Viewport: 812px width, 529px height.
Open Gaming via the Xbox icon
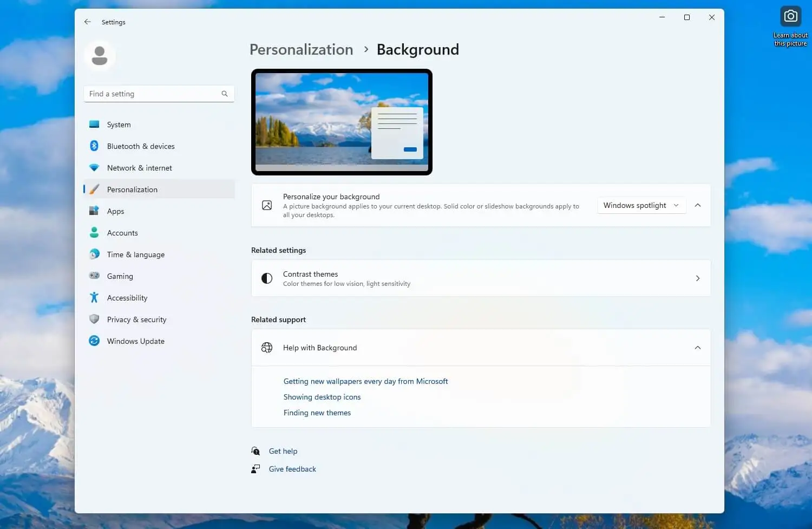click(x=94, y=276)
